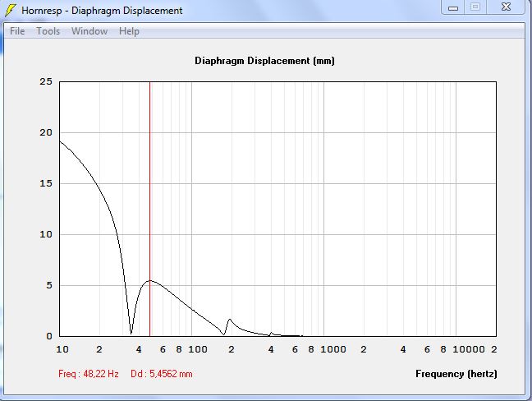Click the 'Dd : 5,4562 mm' readout
This screenshot has height=401, width=532.
tap(162, 374)
